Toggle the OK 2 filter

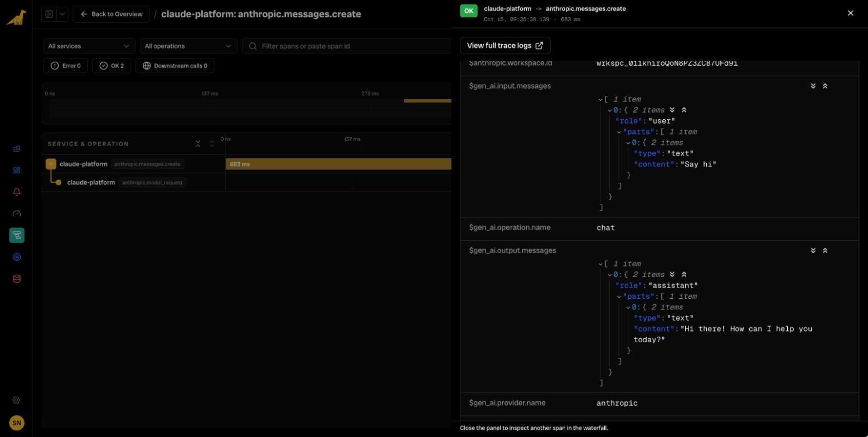pyautogui.click(x=112, y=66)
